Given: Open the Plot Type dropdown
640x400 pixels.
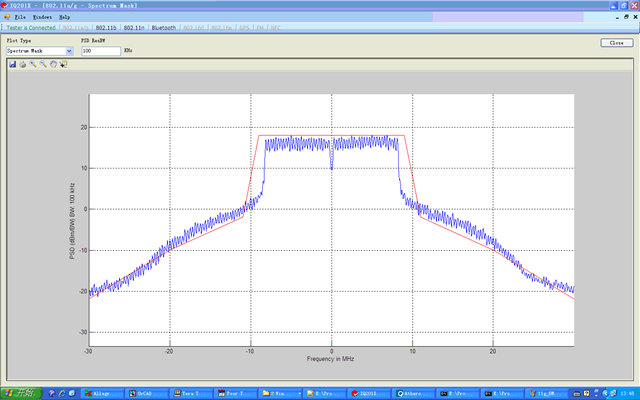Looking at the screenshot, I should pos(69,50).
